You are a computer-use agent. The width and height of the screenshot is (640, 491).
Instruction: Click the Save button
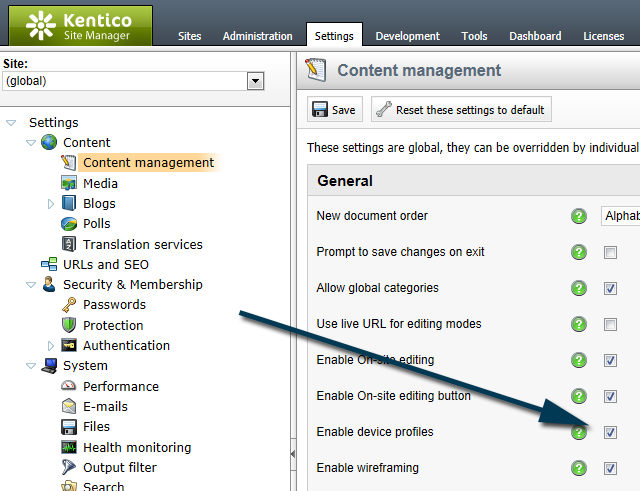click(x=335, y=109)
